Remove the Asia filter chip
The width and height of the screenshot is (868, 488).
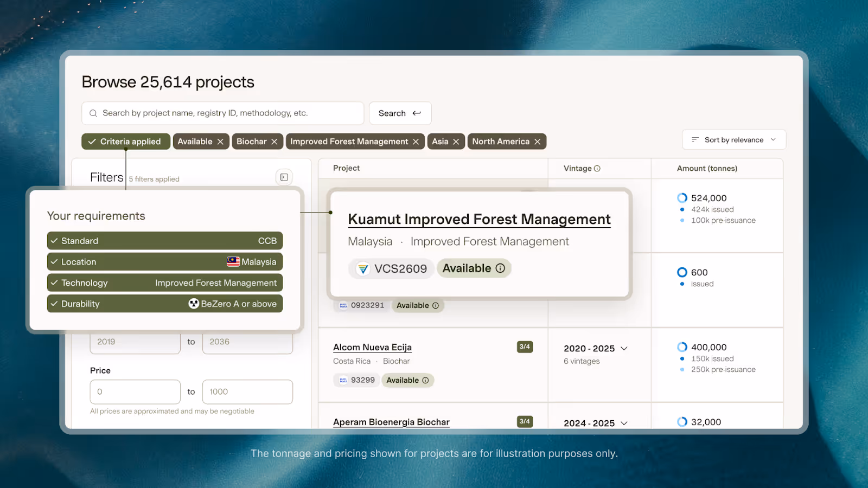(456, 142)
